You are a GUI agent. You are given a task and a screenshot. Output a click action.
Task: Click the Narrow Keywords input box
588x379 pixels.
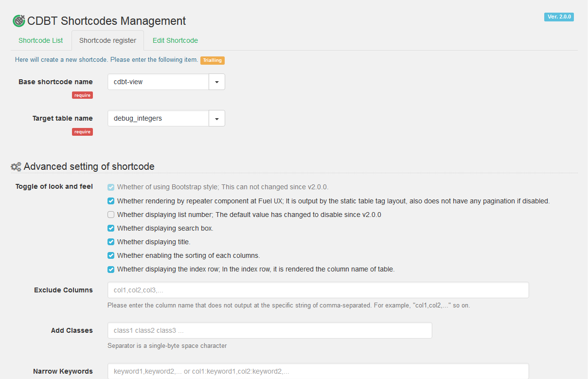318,371
